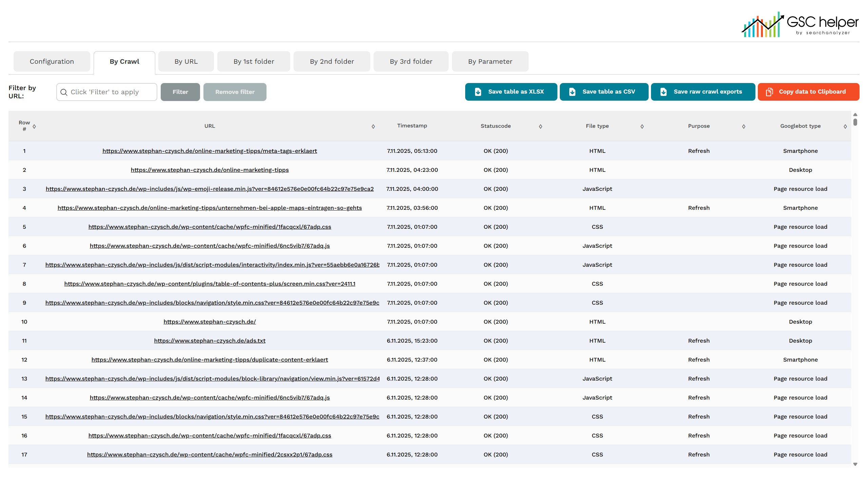Screen dimensions: 868x488
Task: Open the meta-tags-erklaert URL link
Action: pyautogui.click(x=210, y=151)
